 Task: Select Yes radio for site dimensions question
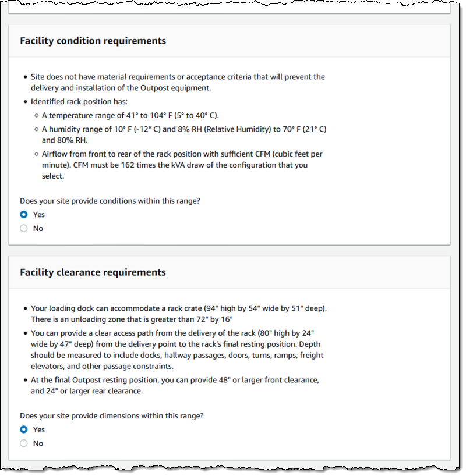click(x=24, y=430)
